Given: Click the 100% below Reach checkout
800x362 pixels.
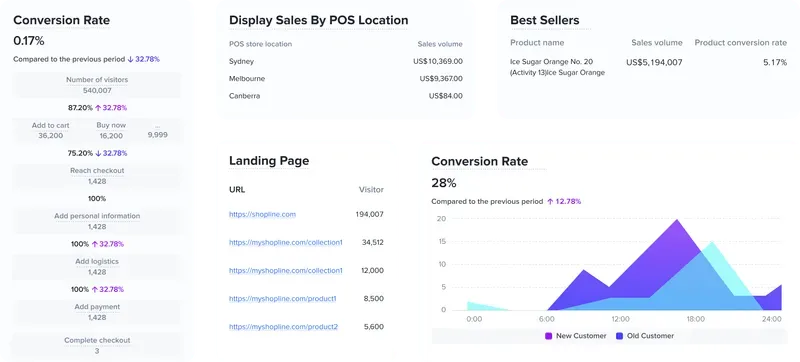Looking at the screenshot, I should tap(97, 198).
